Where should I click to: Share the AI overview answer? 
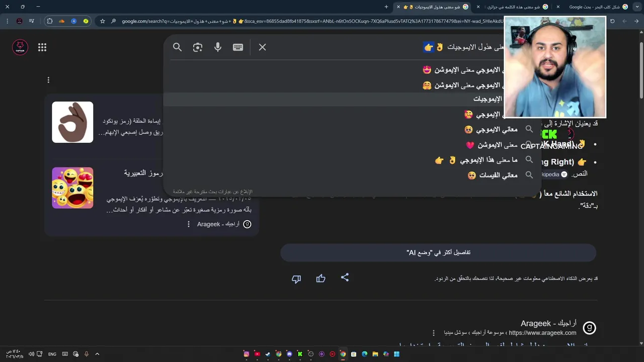pos(345,278)
